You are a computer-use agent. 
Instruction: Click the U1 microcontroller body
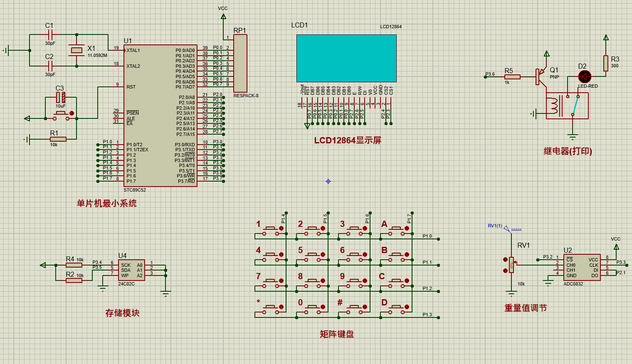[x=160, y=116]
